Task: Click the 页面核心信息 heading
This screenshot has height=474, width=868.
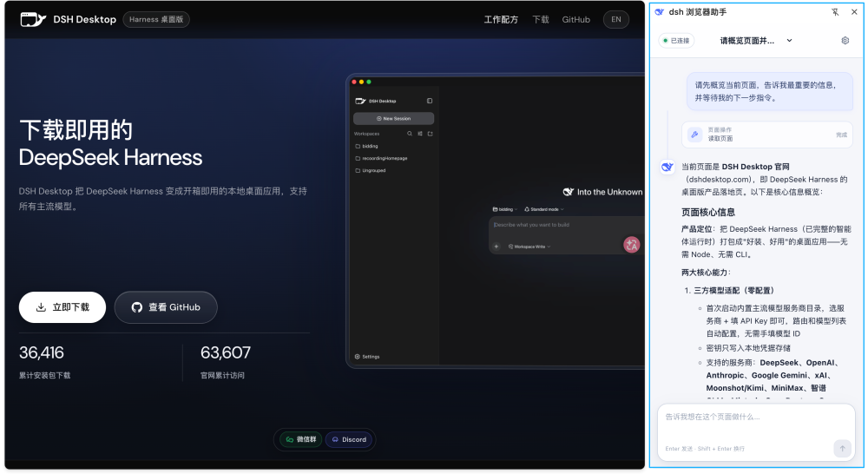Action: [708, 212]
